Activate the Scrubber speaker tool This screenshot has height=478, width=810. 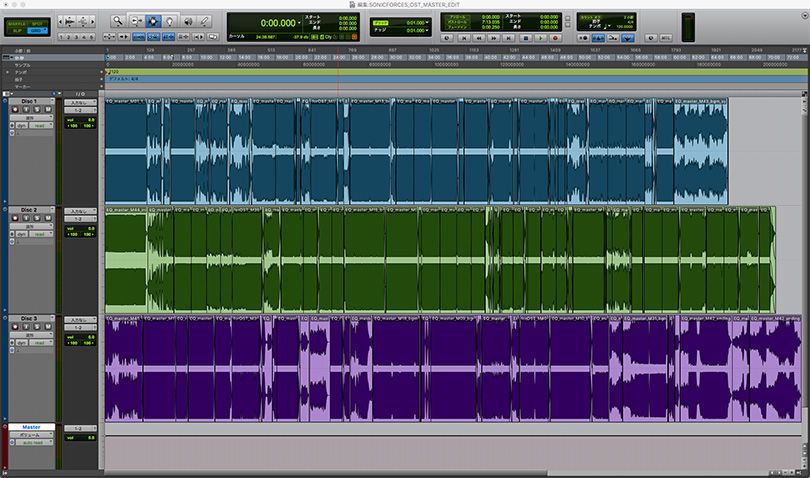point(188,21)
